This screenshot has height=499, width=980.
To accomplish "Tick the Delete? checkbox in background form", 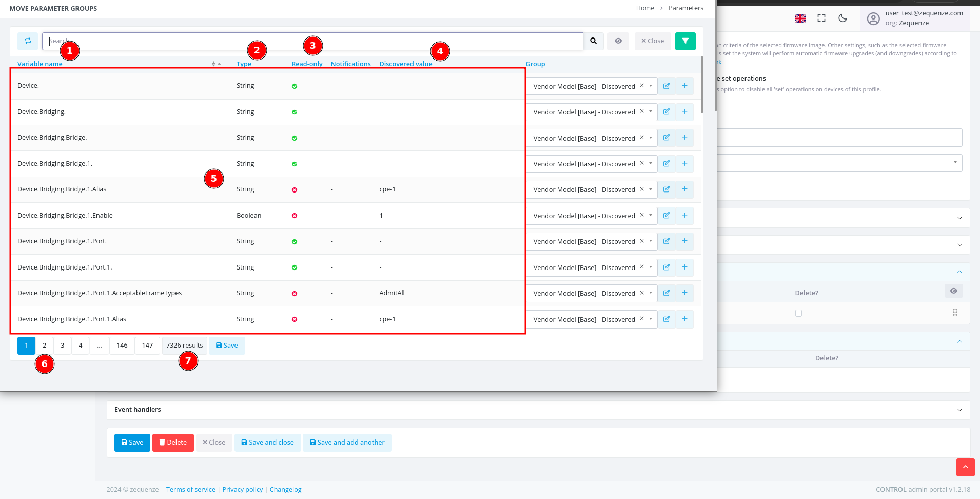I will (798, 313).
